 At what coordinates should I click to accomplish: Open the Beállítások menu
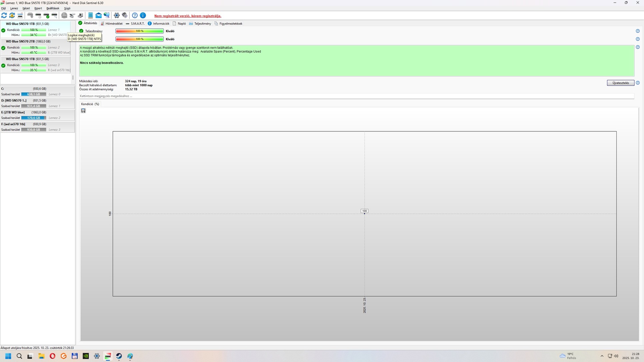tap(53, 8)
